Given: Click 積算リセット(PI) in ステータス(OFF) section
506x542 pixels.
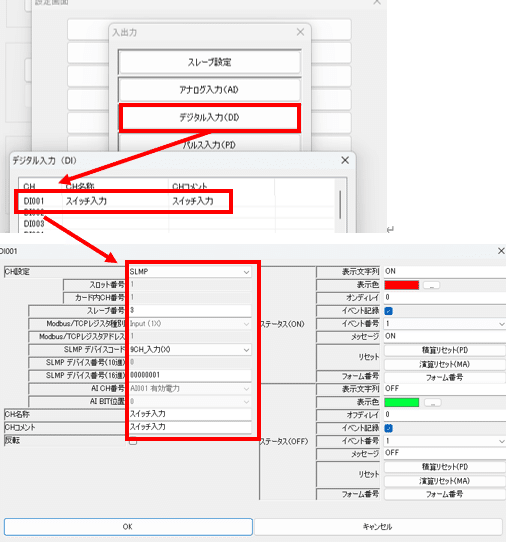Looking at the screenshot, I should point(445,467).
